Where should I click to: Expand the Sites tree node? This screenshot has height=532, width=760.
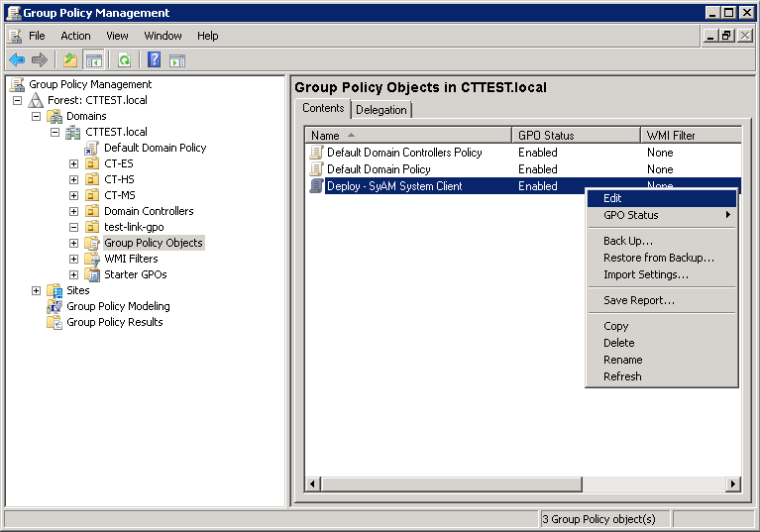(37, 290)
